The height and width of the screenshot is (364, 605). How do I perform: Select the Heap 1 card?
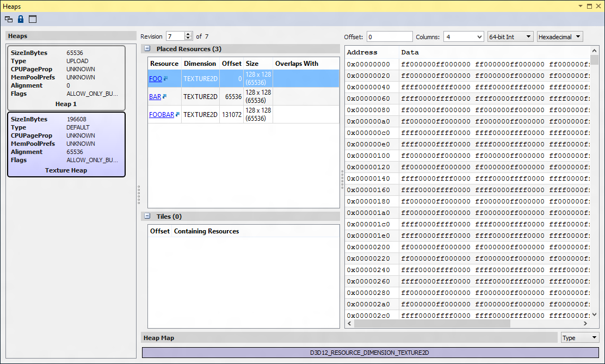66,78
